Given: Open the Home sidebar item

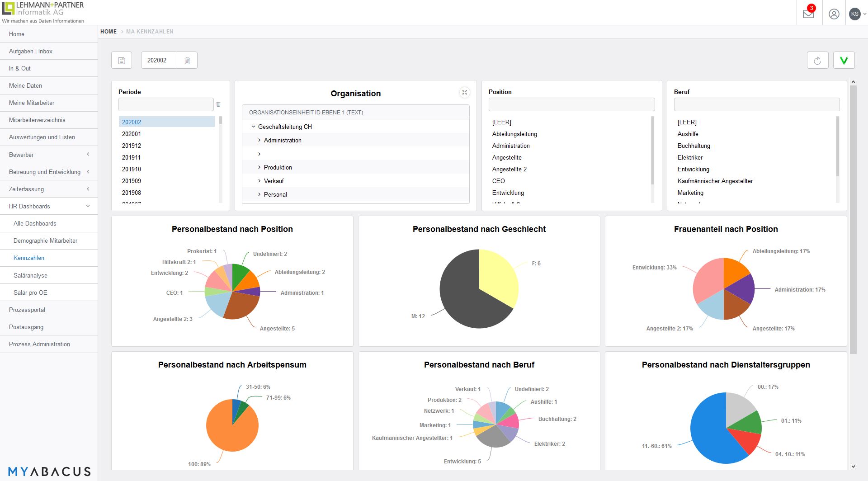Looking at the screenshot, I should [49, 34].
